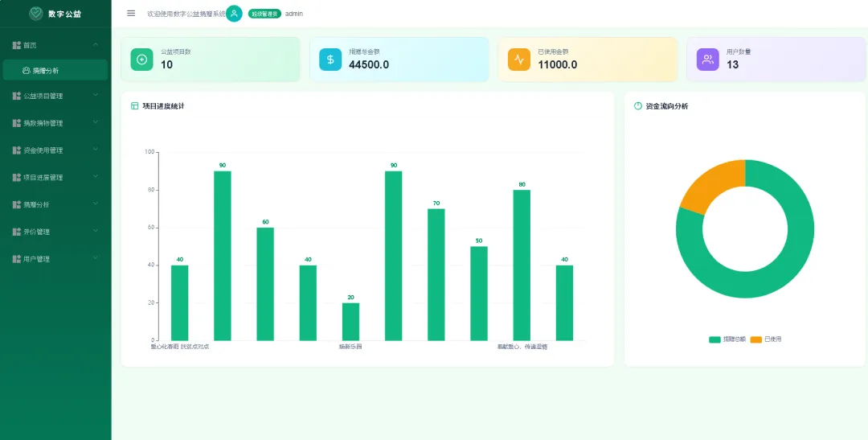Viewport: 868px width, 440px height.
Task: Click the 公益项目数 plus-circle card icon
Action: coord(141,60)
